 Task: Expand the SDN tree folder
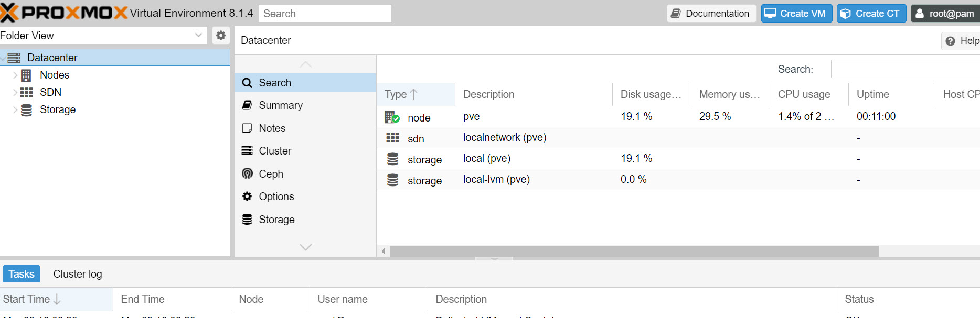click(15, 93)
